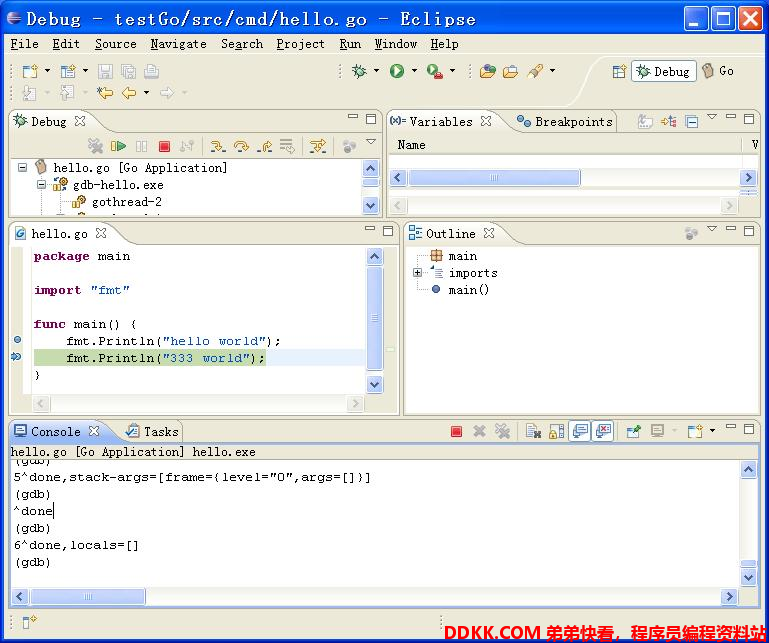Screen dimensions: 769x643
Task: Toggle Use Step Filters in Debug view
Action: (x=318, y=146)
